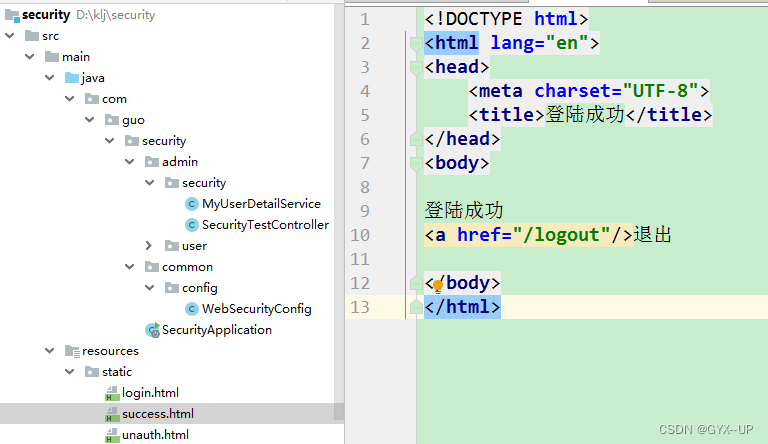Click the charset="UTF-8" attribute text
The height and width of the screenshot is (444, 768).
point(616,91)
